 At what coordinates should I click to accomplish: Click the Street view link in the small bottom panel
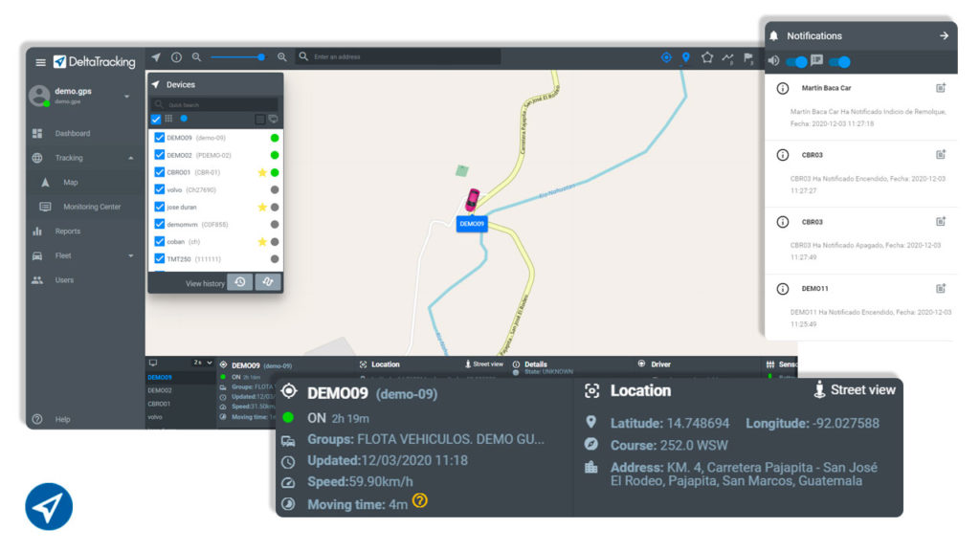[x=483, y=364]
